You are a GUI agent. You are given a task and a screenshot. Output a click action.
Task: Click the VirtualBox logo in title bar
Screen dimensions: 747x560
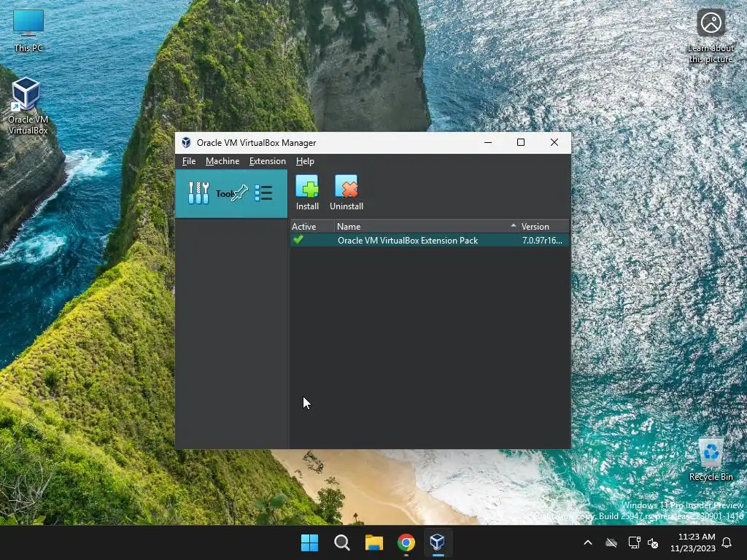click(x=186, y=143)
